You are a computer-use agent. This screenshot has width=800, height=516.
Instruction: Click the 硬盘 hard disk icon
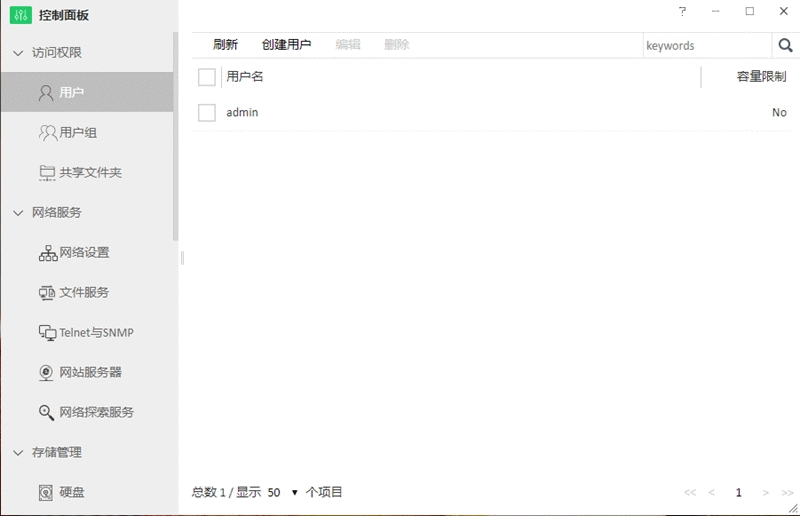(x=47, y=492)
